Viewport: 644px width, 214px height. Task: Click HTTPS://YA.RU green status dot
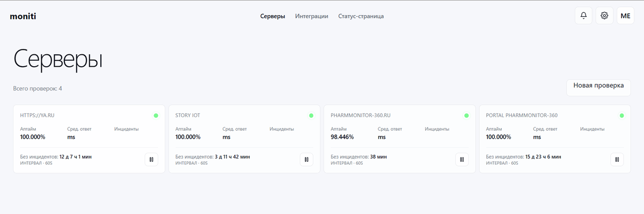(156, 116)
